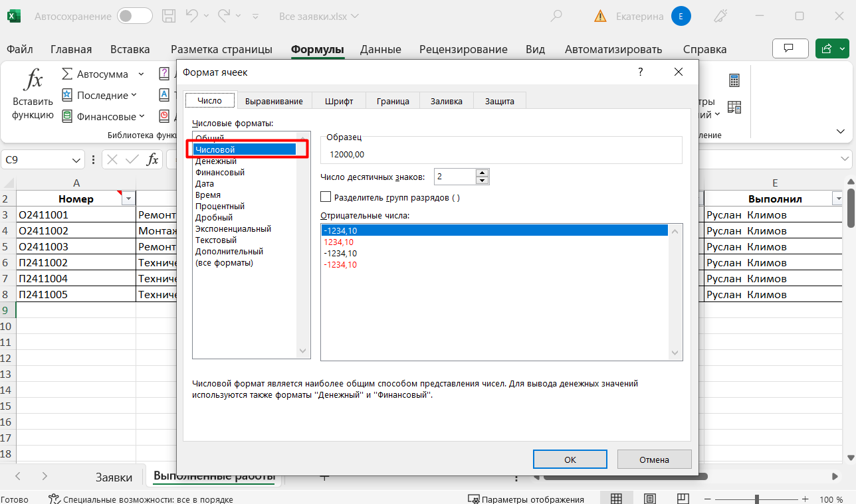The image size is (856, 504).
Task: Click the Save floppy disk icon
Action: point(169,16)
